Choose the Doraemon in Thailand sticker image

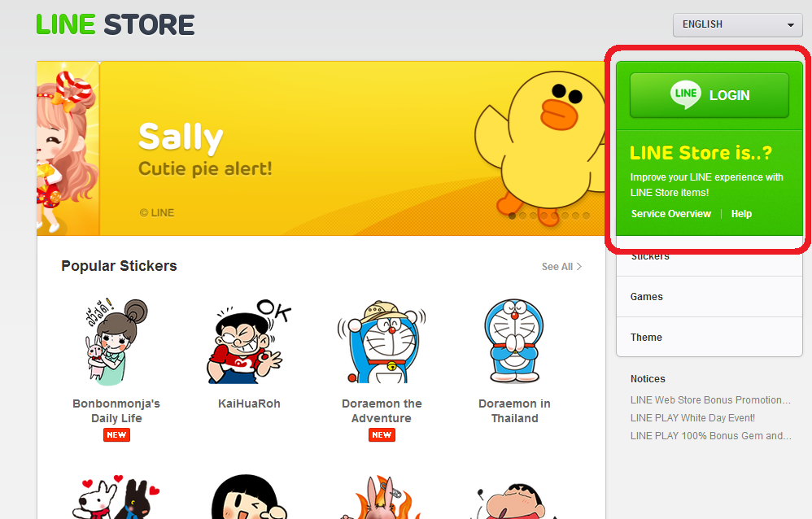pyautogui.click(x=514, y=342)
